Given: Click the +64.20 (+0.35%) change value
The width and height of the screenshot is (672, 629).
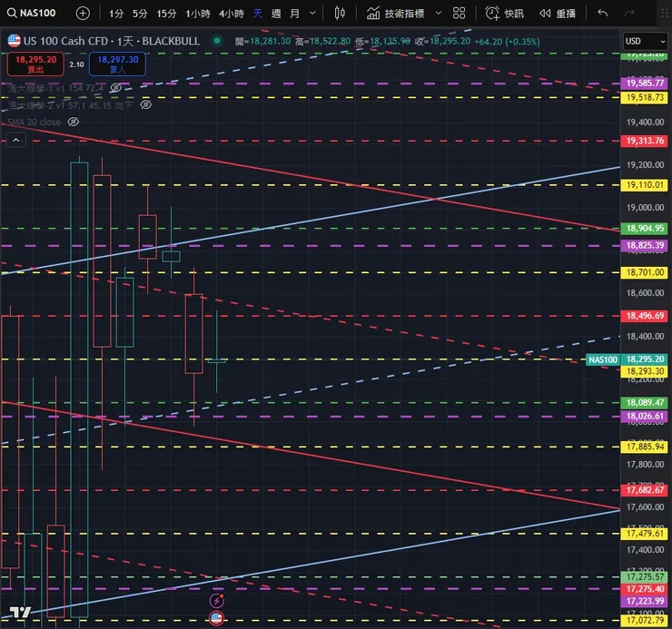Looking at the screenshot, I should [507, 42].
